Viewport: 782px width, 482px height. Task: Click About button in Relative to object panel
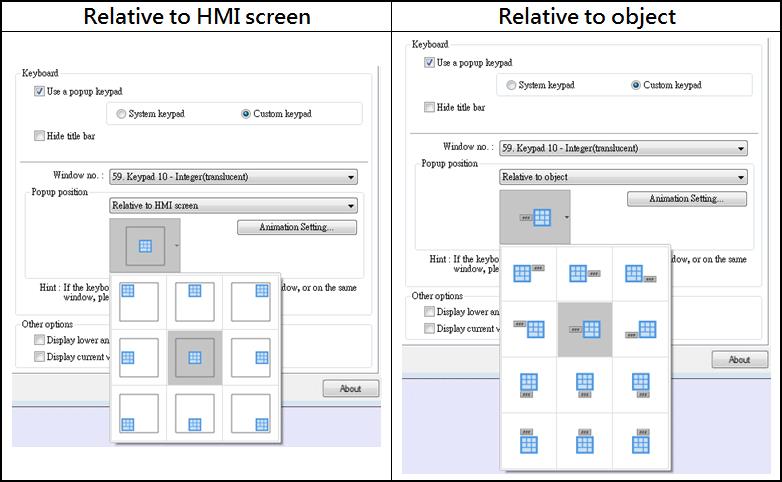(739, 360)
